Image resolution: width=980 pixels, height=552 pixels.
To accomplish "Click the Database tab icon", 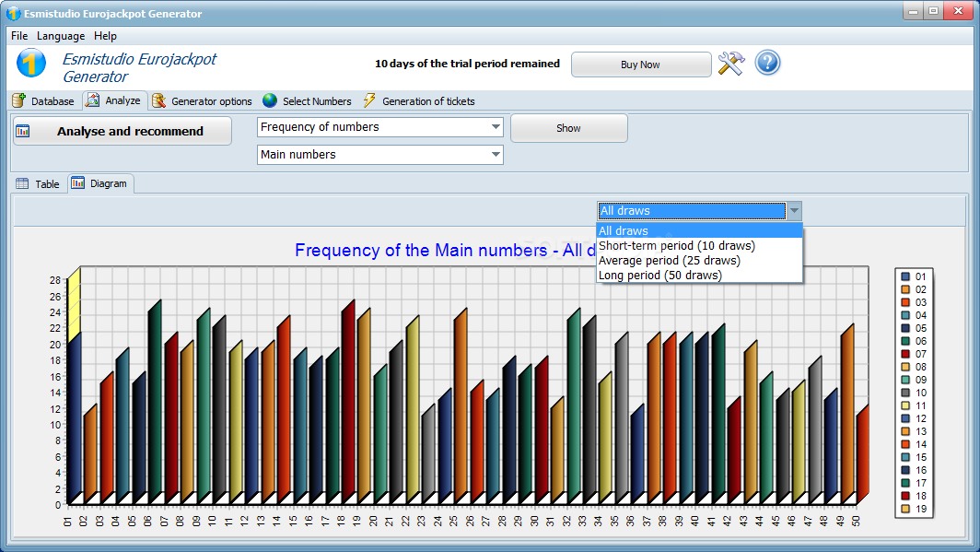I will [18, 100].
